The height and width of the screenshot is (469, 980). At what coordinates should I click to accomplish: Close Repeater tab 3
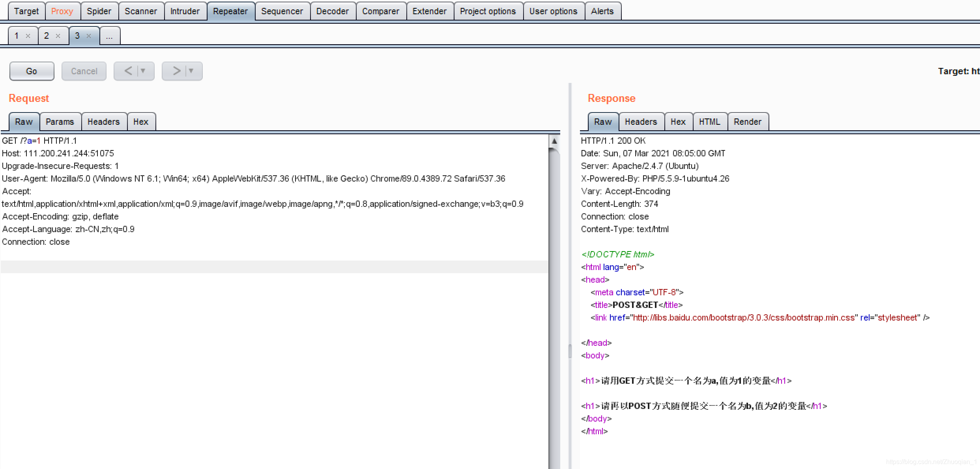(x=89, y=36)
